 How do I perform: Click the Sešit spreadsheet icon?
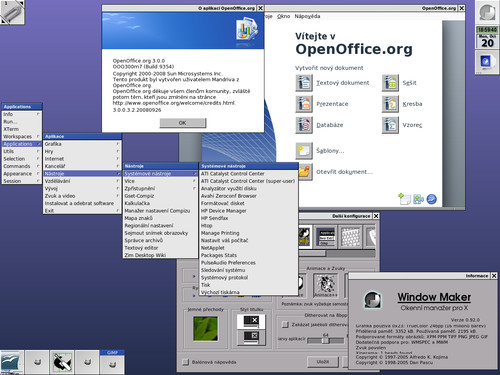point(390,83)
